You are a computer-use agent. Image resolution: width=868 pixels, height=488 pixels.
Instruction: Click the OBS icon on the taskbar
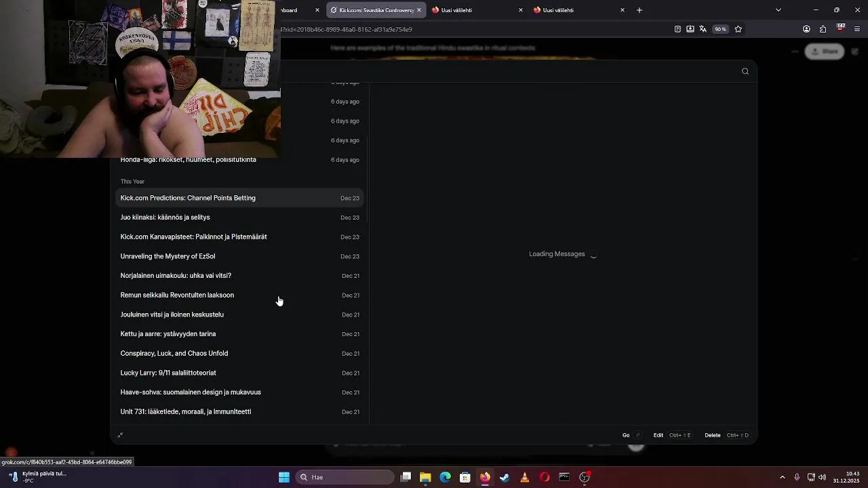pyautogui.click(x=585, y=477)
